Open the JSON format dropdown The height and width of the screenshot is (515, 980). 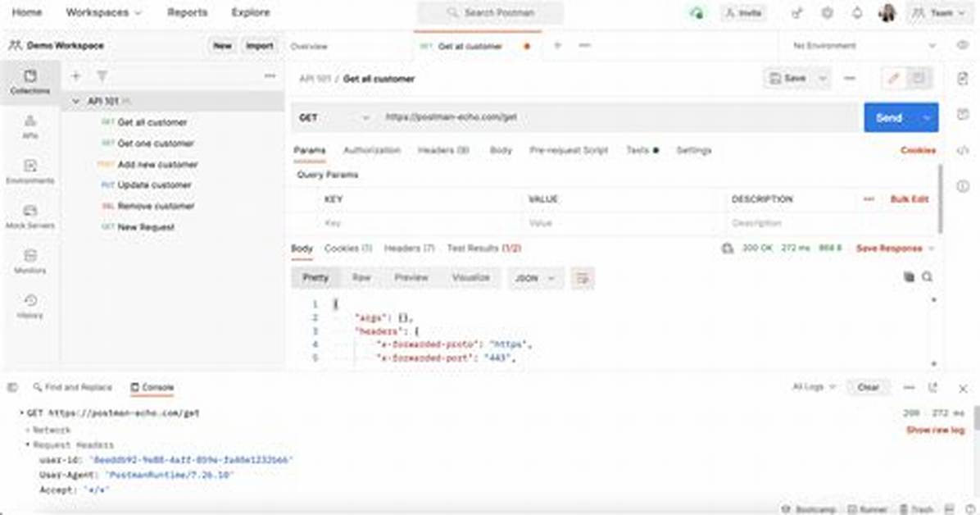pyautogui.click(x=535, y=278)
